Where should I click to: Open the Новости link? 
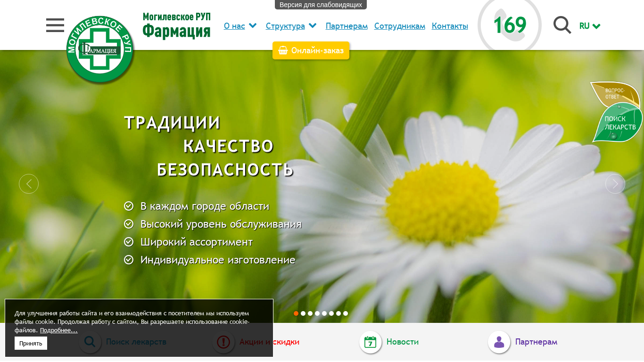403,342
